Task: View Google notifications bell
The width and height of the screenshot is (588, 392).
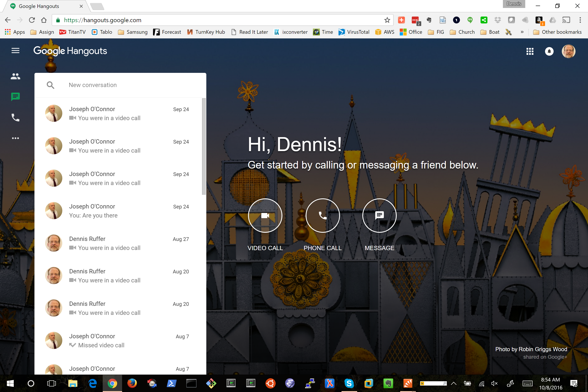Action: 549,52
